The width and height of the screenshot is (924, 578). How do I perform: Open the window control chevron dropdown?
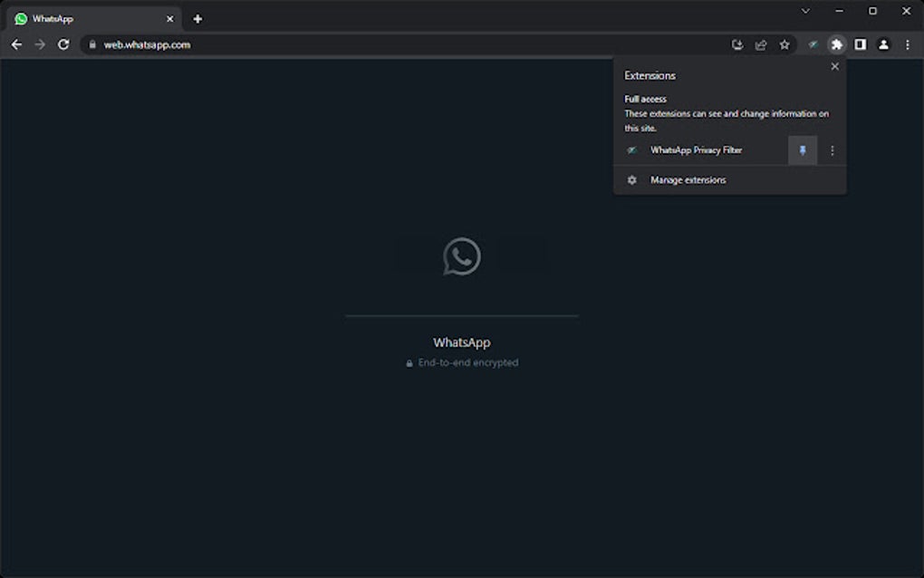(805, 11)
